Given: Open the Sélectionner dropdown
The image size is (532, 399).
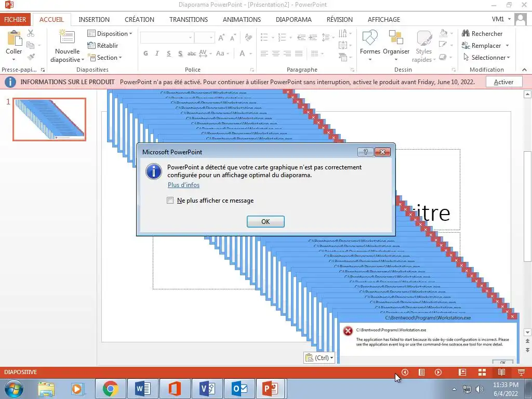Looking at the screenshot, I should click(x=487, y=57).
